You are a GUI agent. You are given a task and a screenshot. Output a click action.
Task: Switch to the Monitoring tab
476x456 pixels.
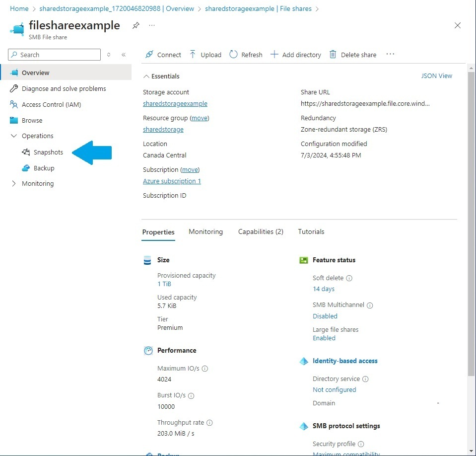click(x=205, y=231)
